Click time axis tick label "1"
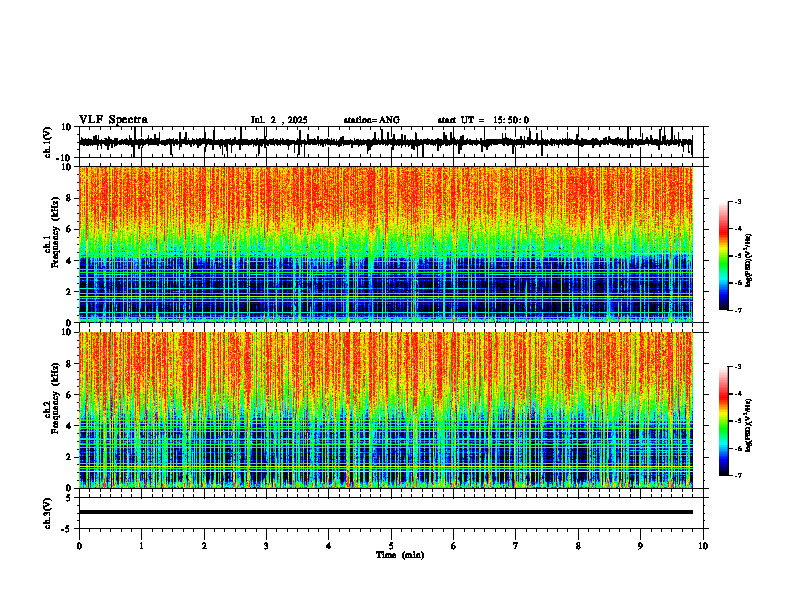Image resolution: width=792 pixels, height=612 pixels. tap(141, 546)
